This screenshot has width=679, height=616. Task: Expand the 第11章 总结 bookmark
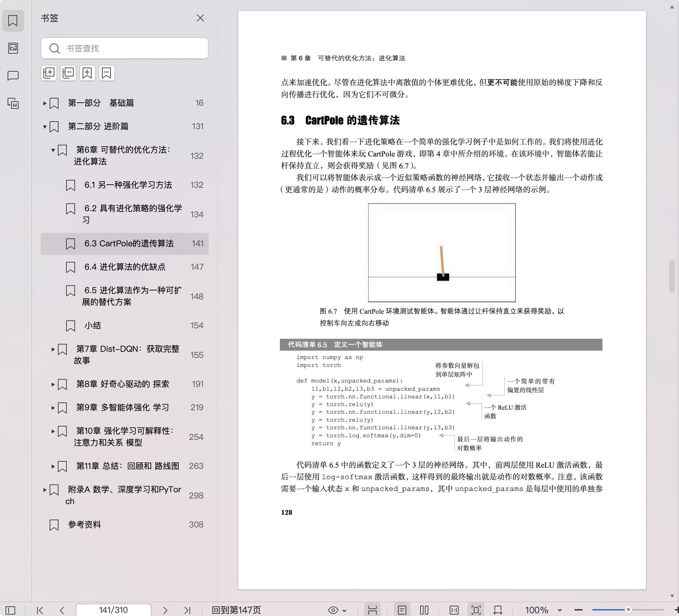click(53, 466)
